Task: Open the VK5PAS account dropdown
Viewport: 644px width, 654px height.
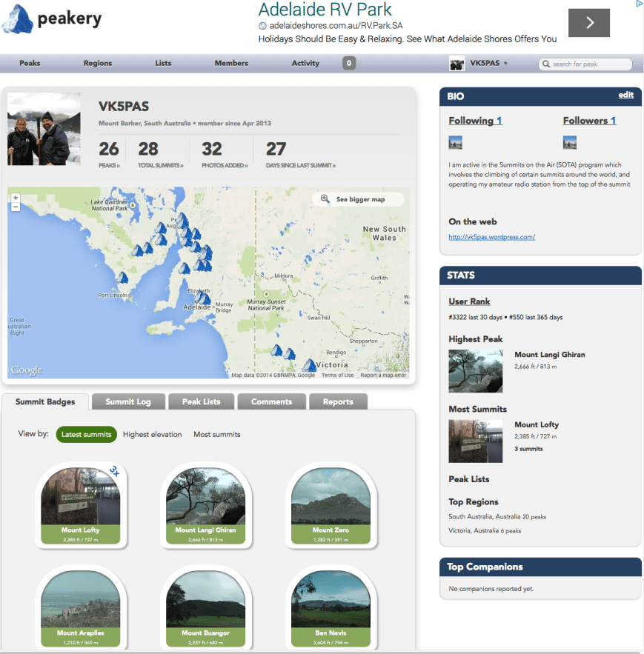Action: tap(485, 64)
